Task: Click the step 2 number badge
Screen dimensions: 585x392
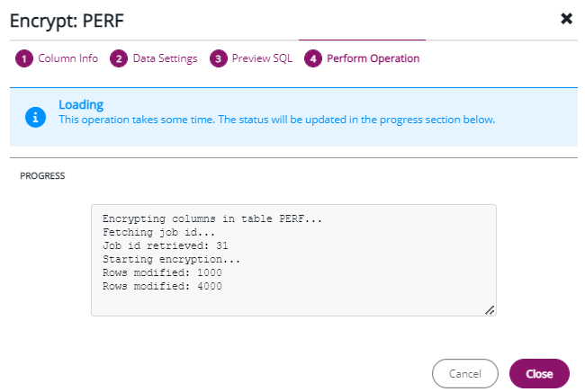Action: point(118,58)
